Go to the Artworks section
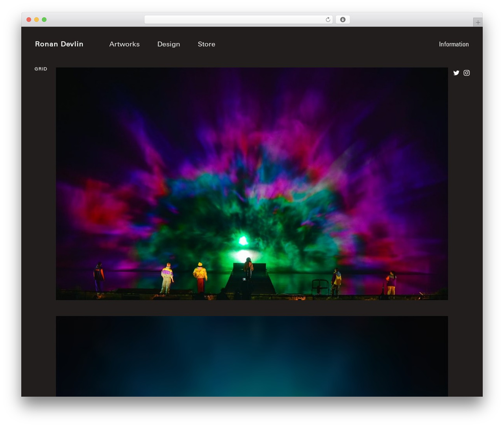The image size is (504, 427). [x=124, y=44]
